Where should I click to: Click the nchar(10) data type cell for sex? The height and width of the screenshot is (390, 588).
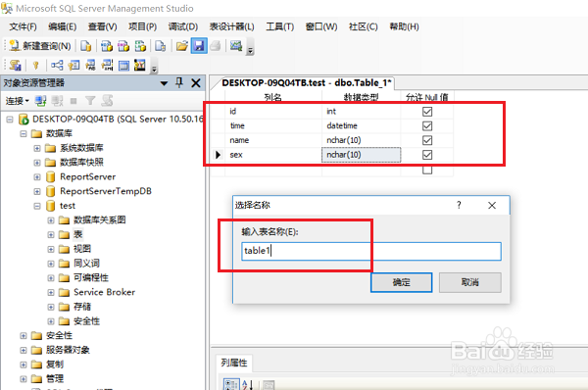click(361, 155)
